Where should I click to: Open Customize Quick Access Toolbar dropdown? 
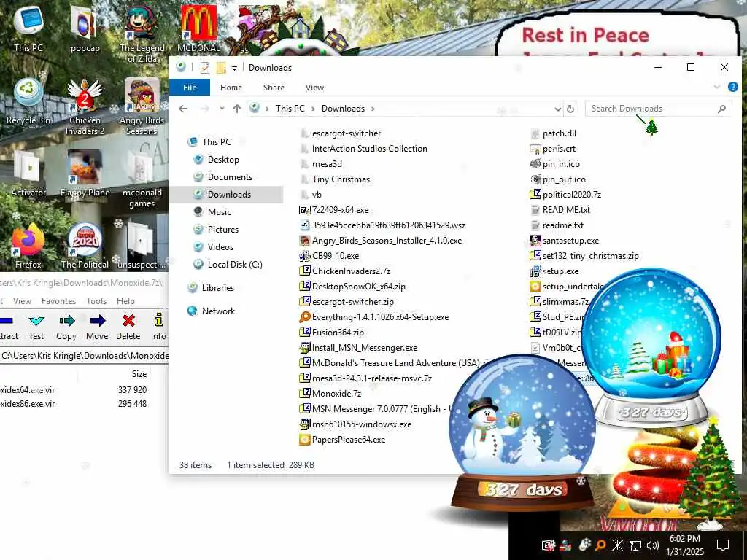pyautogui.click(x=234, y=68)
